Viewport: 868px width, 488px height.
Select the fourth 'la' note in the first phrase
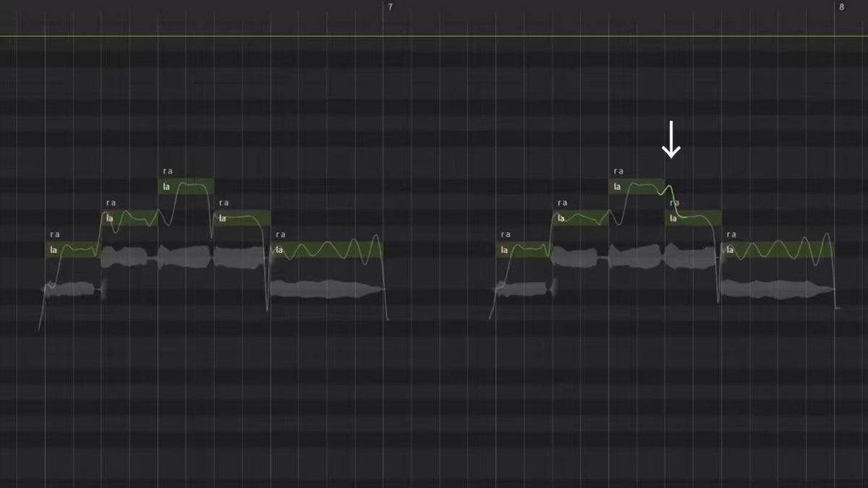242,218
